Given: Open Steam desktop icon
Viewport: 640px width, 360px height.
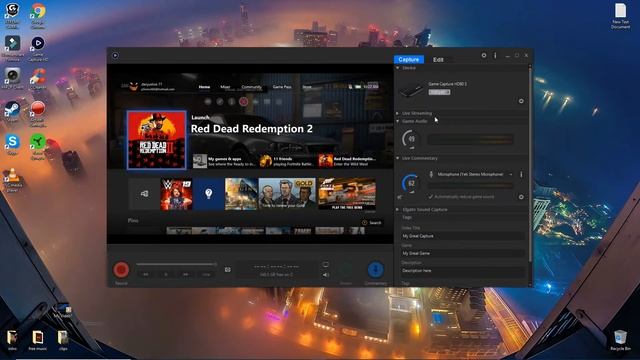Looking at the screenshot, I should point(12,111).
